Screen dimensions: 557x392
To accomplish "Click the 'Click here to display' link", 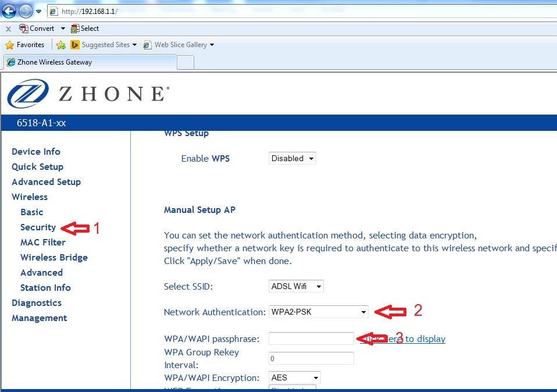I will coord(402,339).
